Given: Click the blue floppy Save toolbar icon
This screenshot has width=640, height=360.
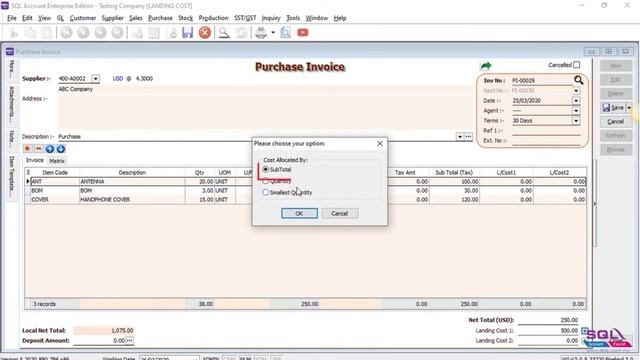Looking at the screenshot, I should pyautogui.click(x=187, y=33).
